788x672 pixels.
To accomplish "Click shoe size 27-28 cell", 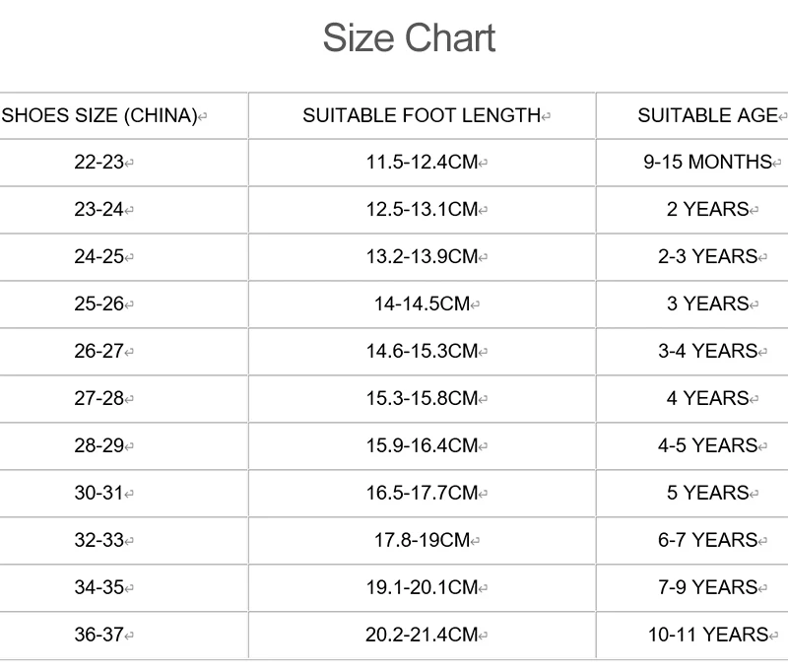I will coord(99,398).
